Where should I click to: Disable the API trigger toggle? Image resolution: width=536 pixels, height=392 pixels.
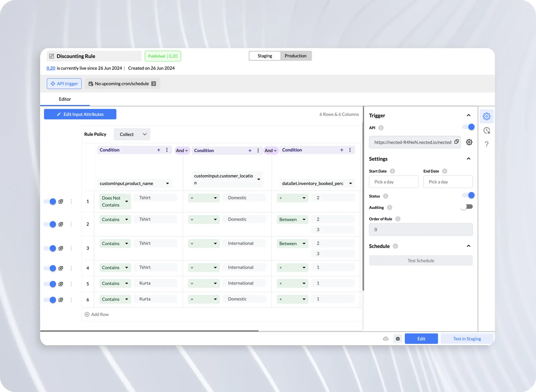(468, 127)
